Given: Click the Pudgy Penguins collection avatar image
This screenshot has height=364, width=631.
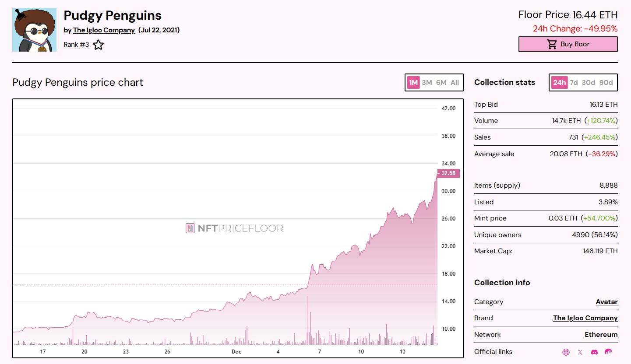Looking at the screenshot, I should (34, 29).
